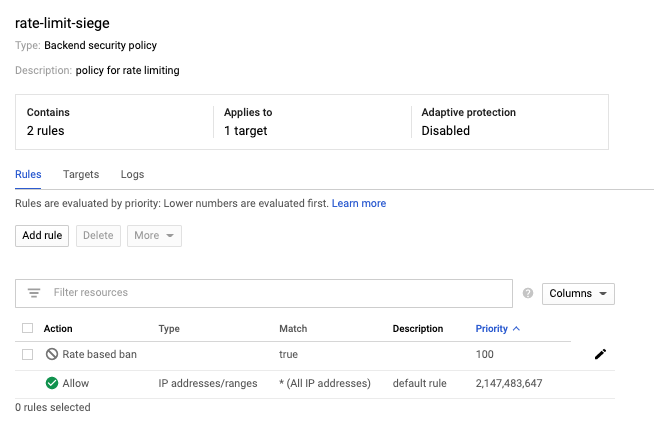
Task: Click the pencil edit icon for rate based ban rule
Action: (x=600, y=354)
